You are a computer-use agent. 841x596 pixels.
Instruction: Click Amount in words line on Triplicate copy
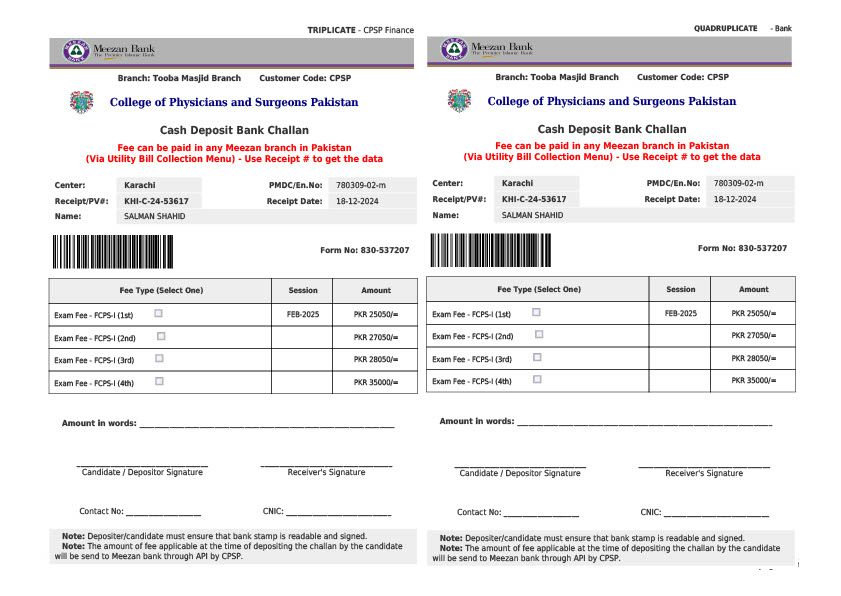(x=266, y=424)
